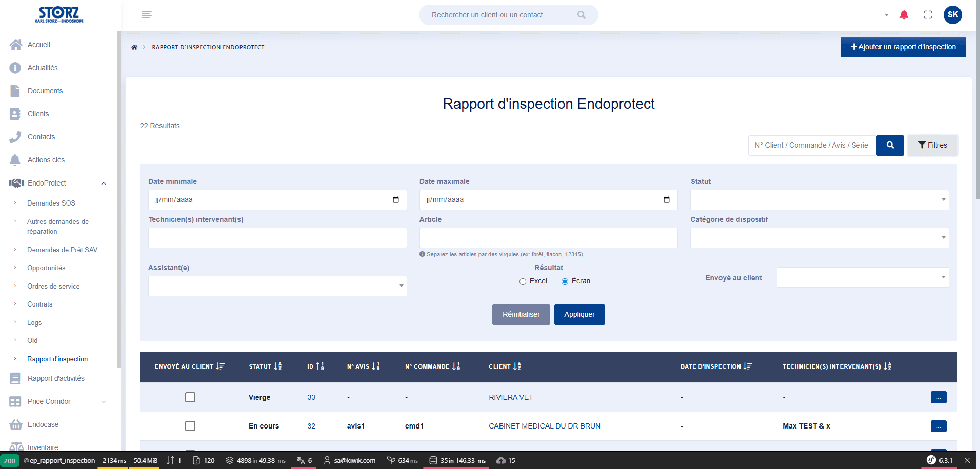The width and height of the screenshot is (980, 469).
Task: Open Catégorie de dispositif dropdown
Action: (819, 238)
